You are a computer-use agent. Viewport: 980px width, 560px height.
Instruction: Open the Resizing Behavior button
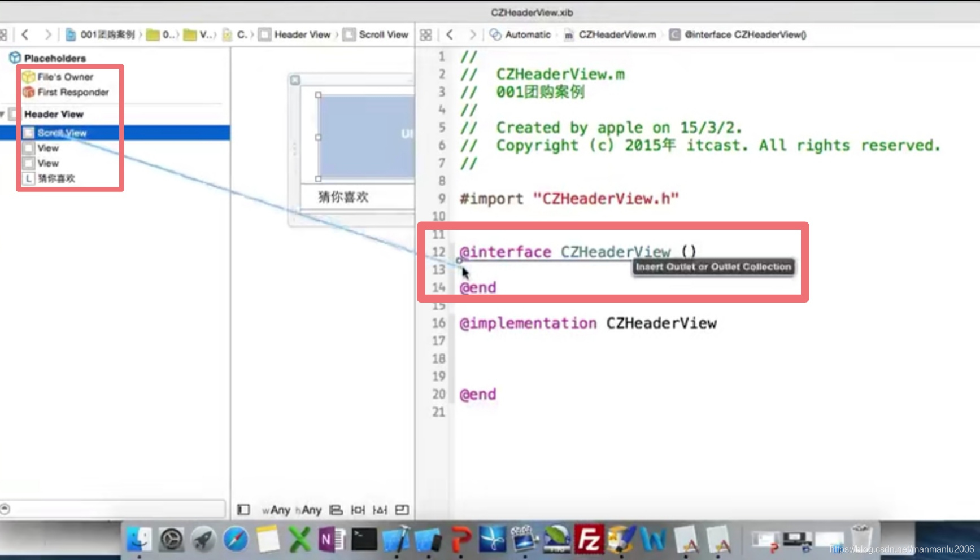pos(402,510)
